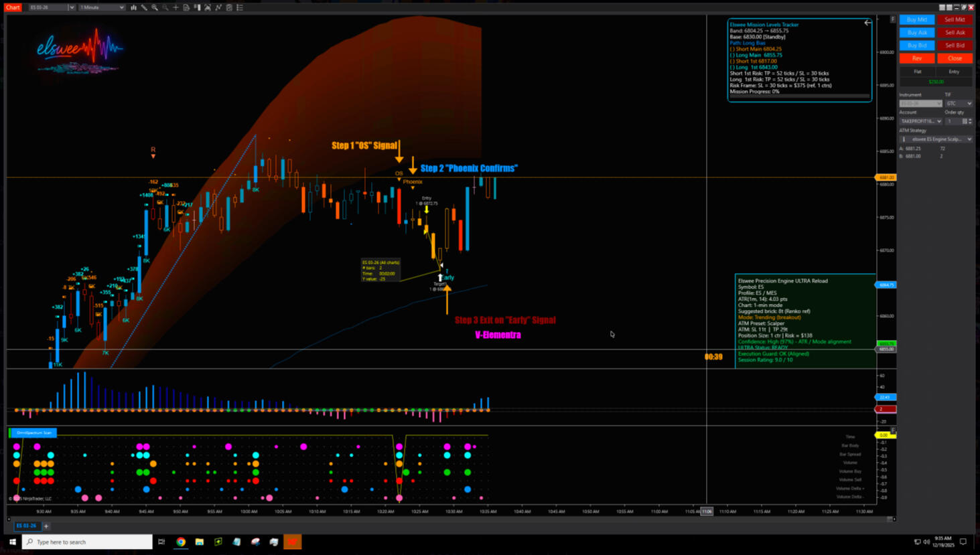Open the strategies icon in toolbar
The image size is (980, 555).
[x=218, y=7]
